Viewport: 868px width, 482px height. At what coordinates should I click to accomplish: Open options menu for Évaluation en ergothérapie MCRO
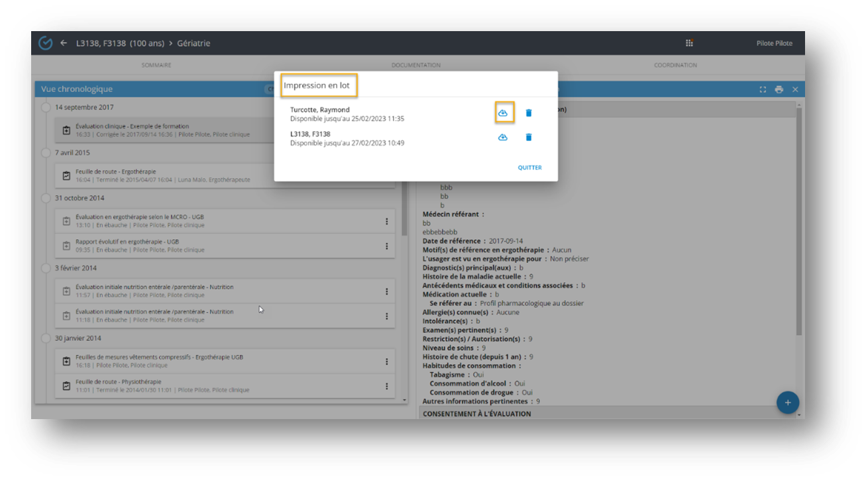pos(387,221)
